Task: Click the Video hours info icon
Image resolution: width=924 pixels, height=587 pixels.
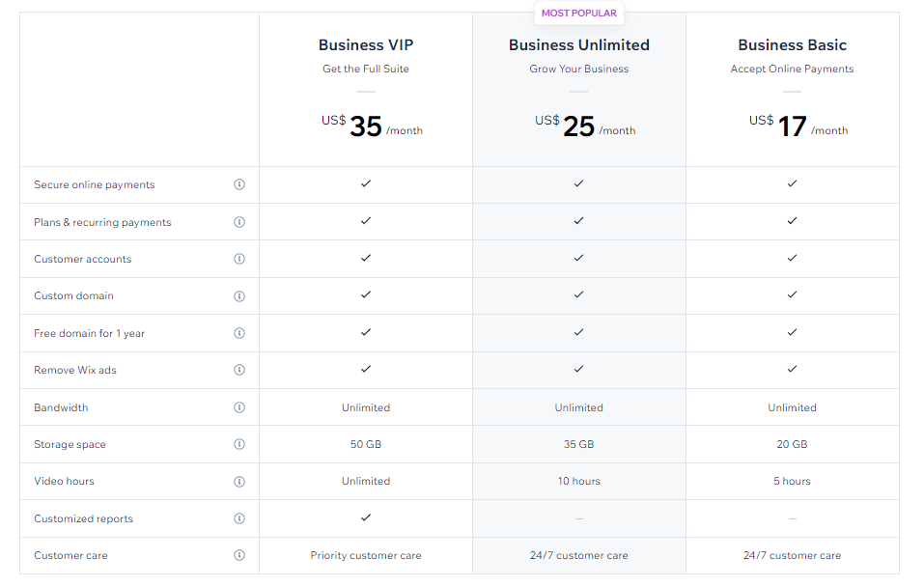Action: pyautogui.click(x=239, y=482)
